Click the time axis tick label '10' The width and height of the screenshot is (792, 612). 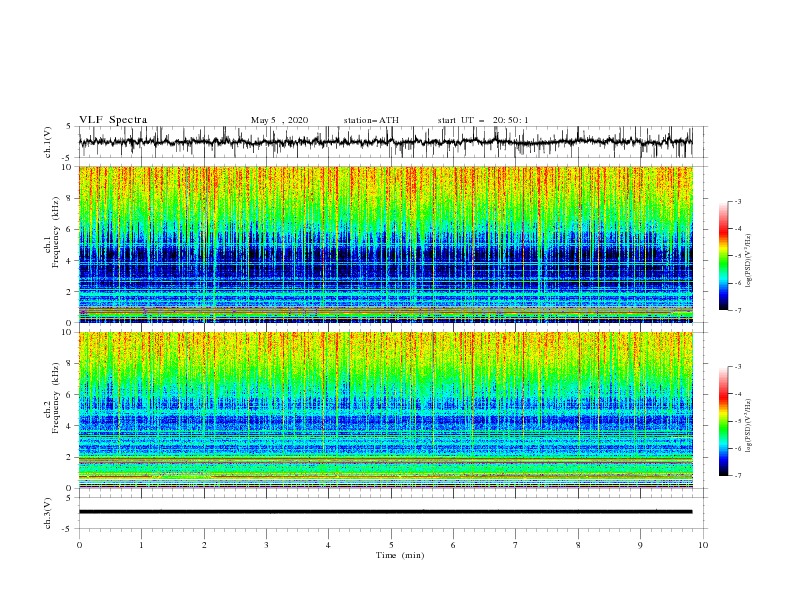(x=703, y=545)
